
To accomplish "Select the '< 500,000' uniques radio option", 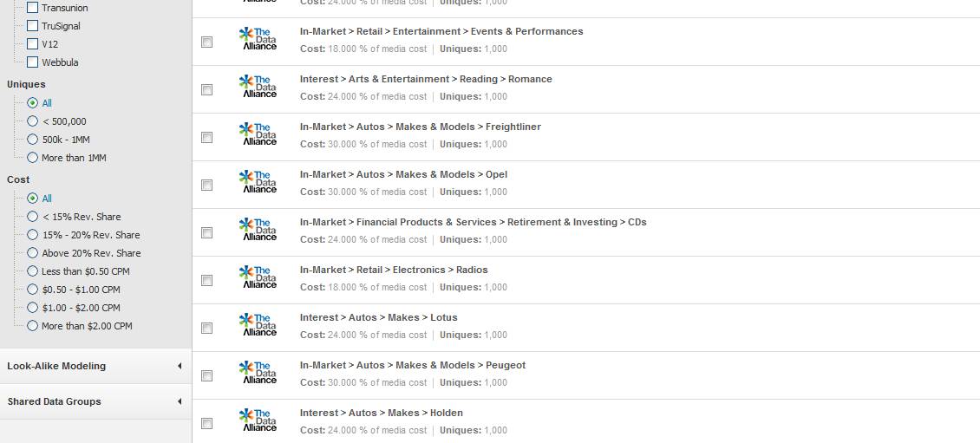I will pyautogui.click(x=32, y=121).
